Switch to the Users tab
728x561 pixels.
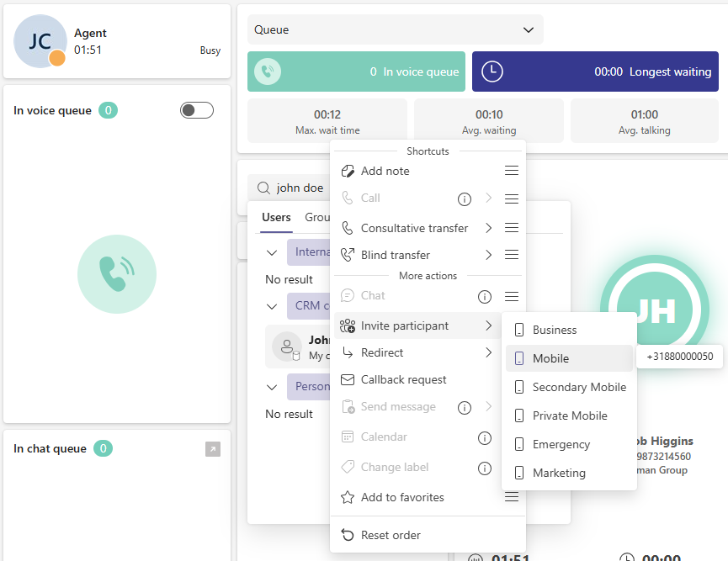point(276,217)
